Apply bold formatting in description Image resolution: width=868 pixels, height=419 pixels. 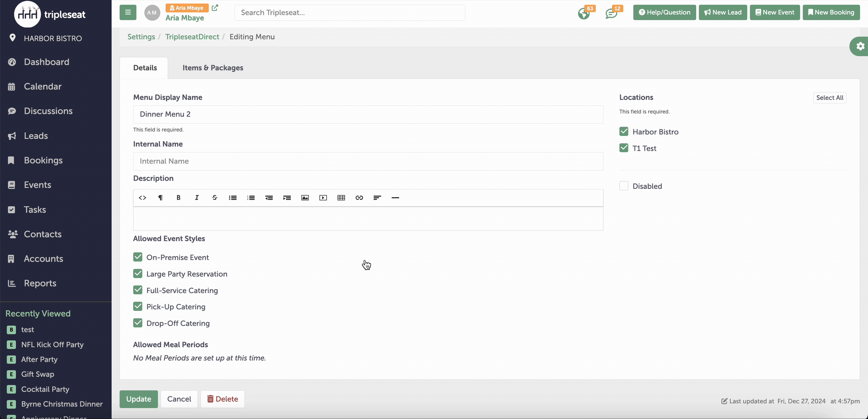[179, 198]
